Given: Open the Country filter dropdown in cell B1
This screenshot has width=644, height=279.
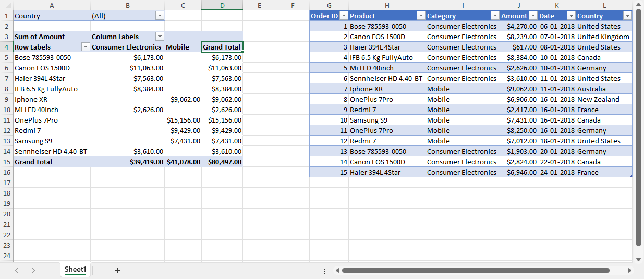Looking at the screenshot, I should tap(160, 16).
